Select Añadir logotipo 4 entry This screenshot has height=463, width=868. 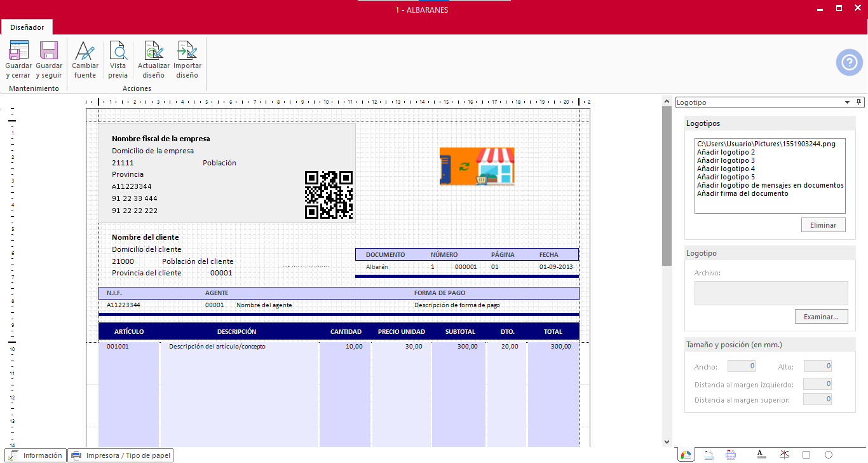[726, 169]
